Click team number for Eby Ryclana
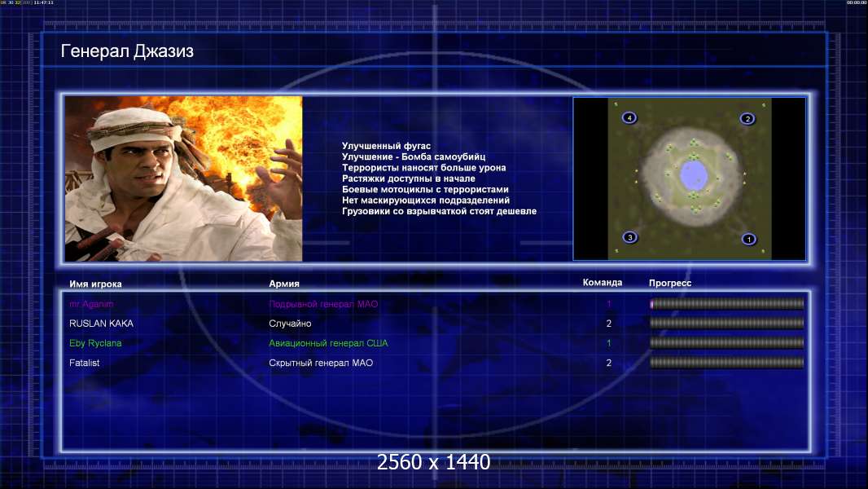This screenshot has height=489, width=868. tap(608, 343)
